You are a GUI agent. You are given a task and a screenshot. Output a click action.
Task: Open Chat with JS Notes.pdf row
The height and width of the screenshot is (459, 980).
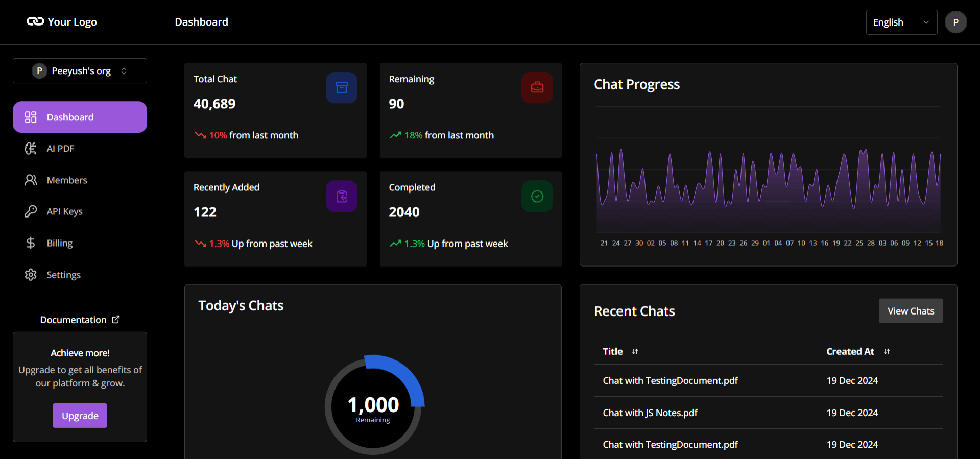[x=650, y=413]
